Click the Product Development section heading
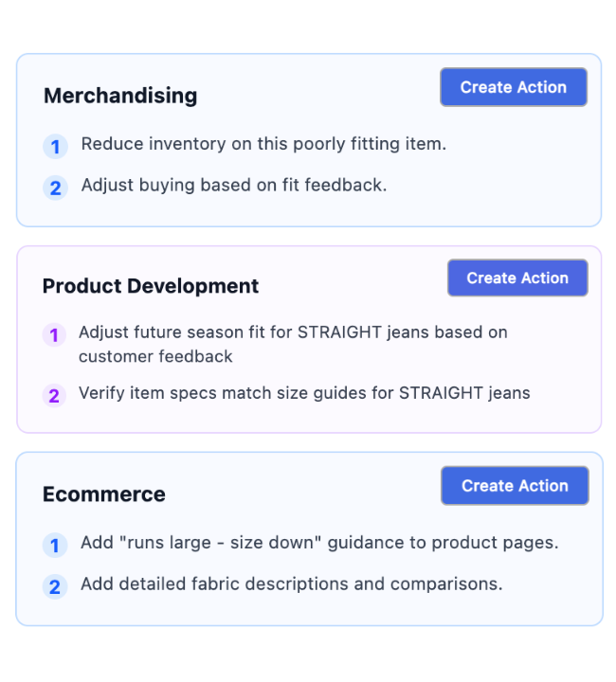The image size is (616, 682). [151, 286]
